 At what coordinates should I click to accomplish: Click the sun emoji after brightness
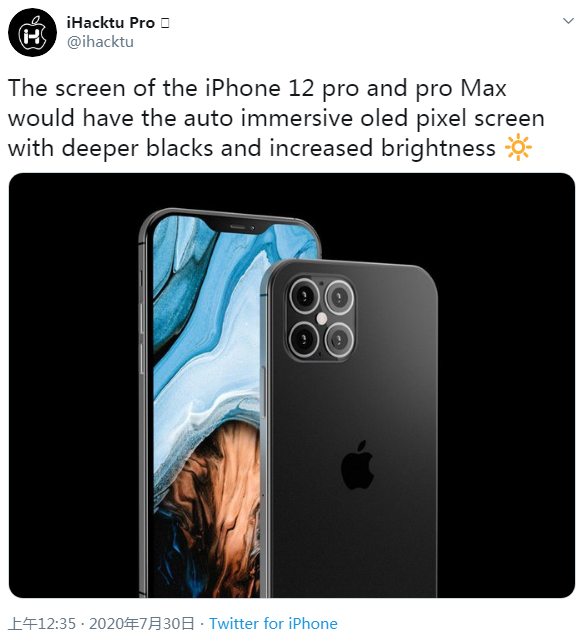click(x=518, y=147)
